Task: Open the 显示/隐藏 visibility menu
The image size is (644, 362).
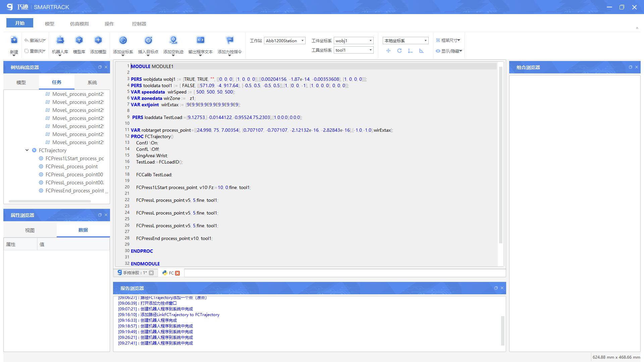Action: pos(449,51)
